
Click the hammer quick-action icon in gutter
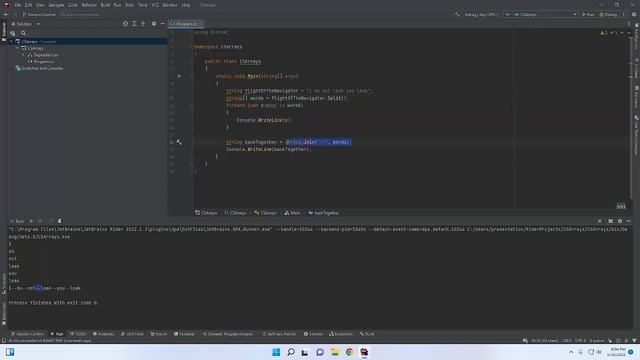pyautogui.click(x=179, y=142)
